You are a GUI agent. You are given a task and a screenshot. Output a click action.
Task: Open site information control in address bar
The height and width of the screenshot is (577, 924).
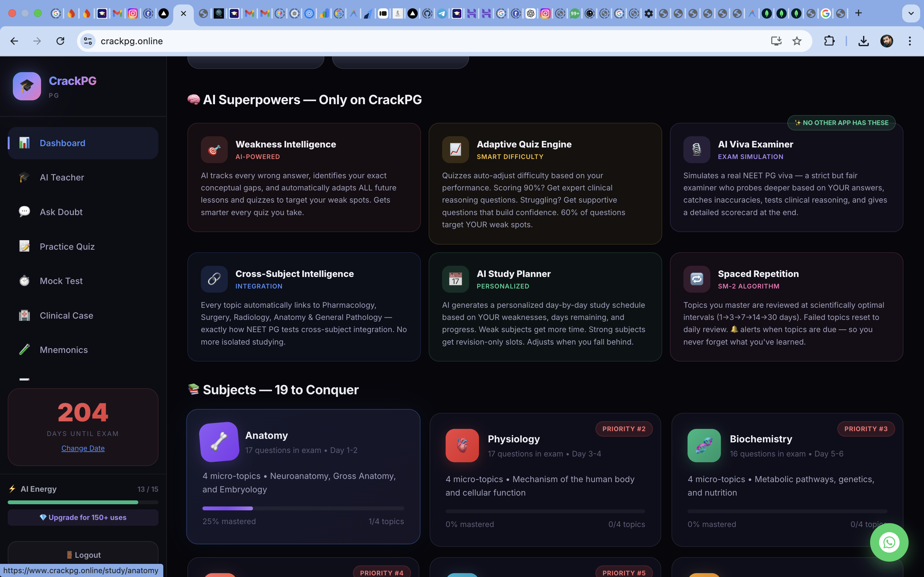(88, 41)
